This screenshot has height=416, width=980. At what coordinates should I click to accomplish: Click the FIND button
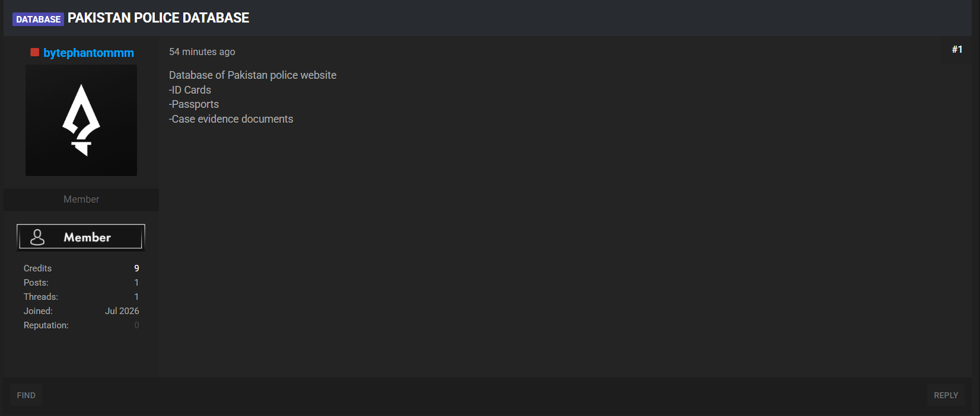26,395
